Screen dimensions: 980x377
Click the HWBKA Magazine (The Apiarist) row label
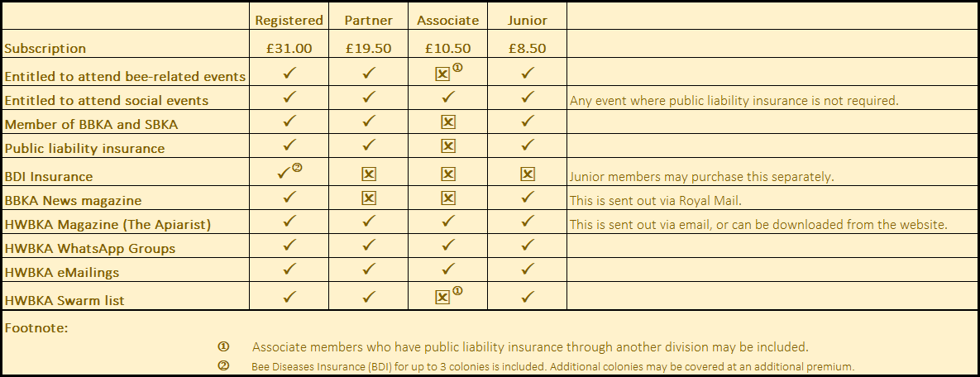107,224
